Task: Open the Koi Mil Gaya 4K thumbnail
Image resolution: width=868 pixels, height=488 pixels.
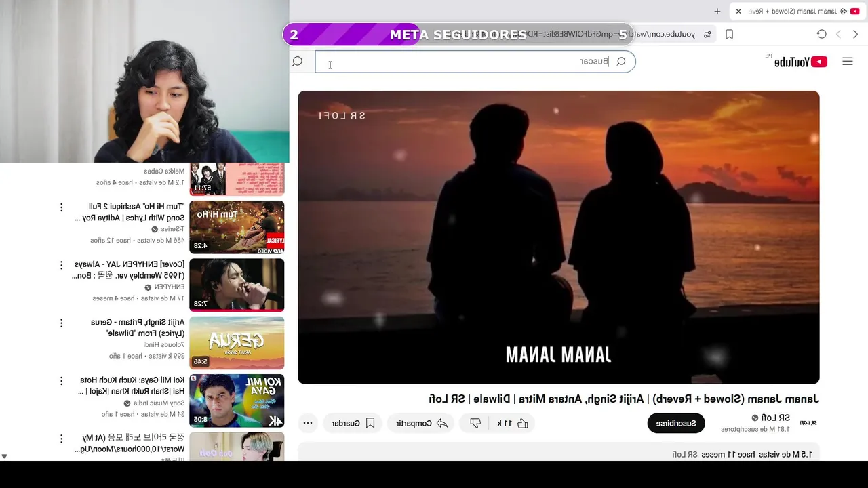Action: coord(237,401)
